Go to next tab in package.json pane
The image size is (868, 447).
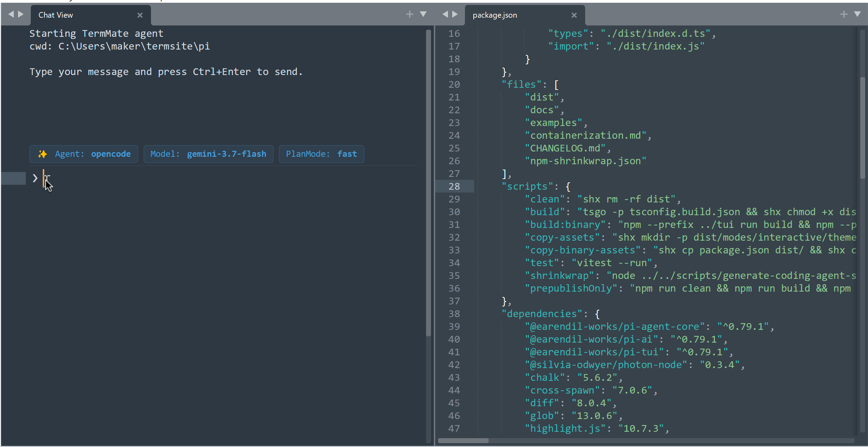click(455, 14)
